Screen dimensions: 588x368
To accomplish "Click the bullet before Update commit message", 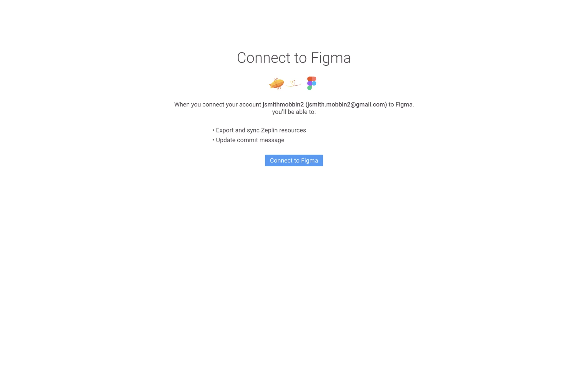I will pos(213,140).
